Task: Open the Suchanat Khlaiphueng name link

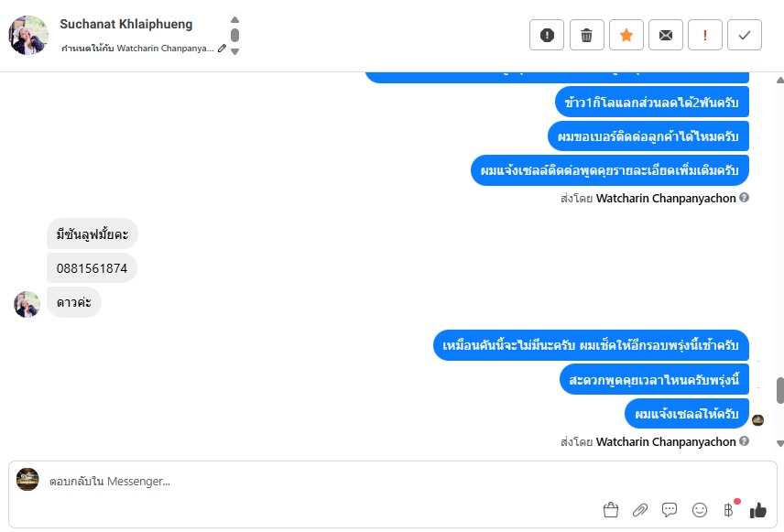Action: tap(126, 24)
